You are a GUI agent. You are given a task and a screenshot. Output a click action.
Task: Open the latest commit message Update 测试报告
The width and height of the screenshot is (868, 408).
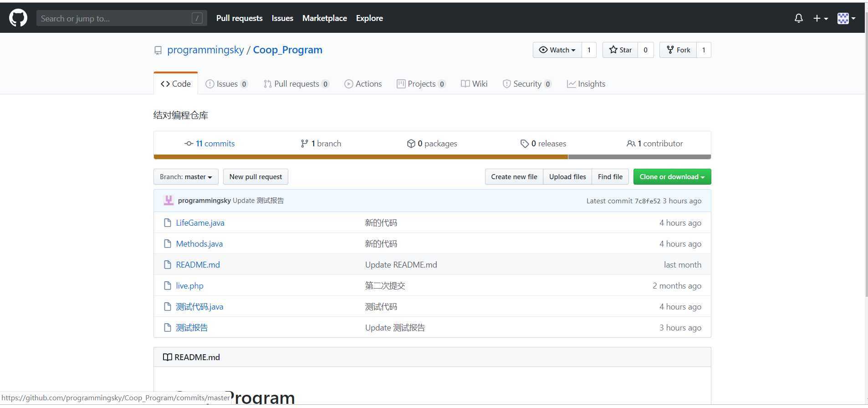[258, 201]
